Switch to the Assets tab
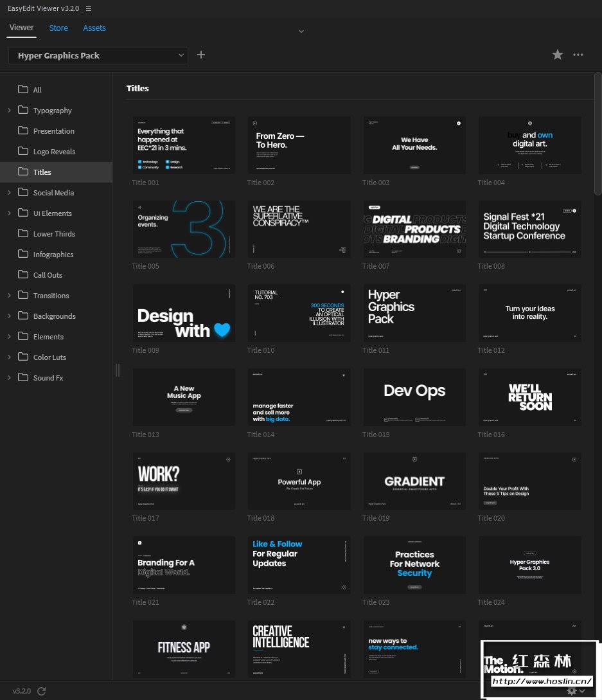 94,28
